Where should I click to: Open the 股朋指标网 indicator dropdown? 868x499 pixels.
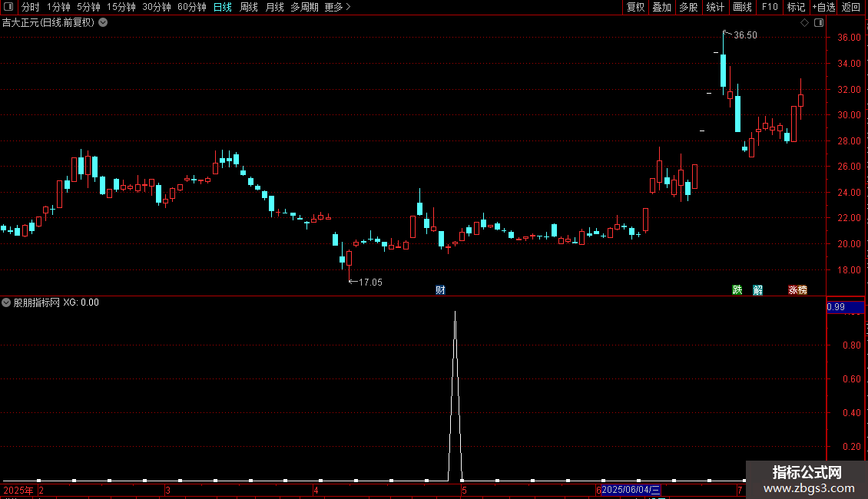6,302
